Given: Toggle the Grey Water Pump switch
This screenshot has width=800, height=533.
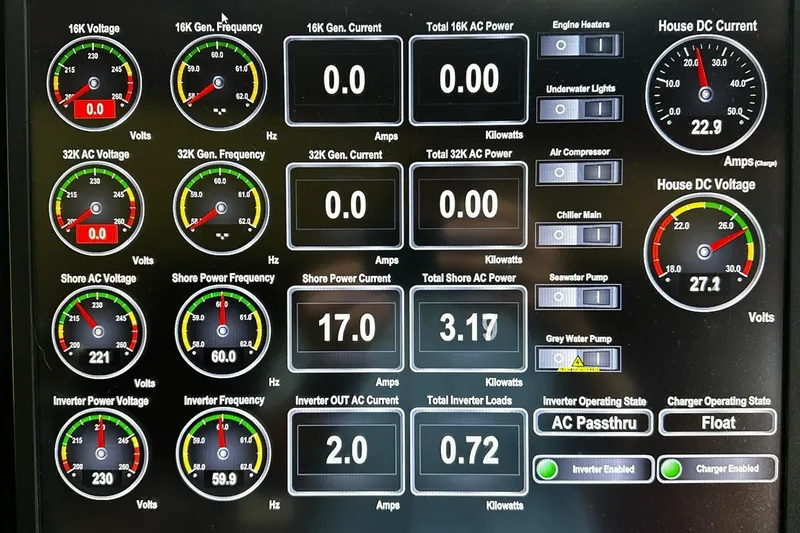Looking at the screenshot, I should [581, 359].
